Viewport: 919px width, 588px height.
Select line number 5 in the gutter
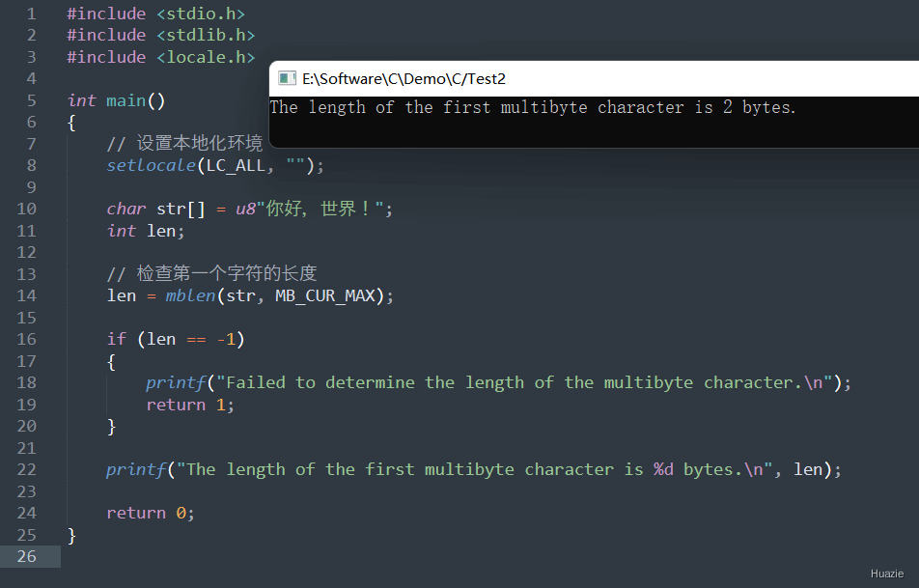[31, 100]
